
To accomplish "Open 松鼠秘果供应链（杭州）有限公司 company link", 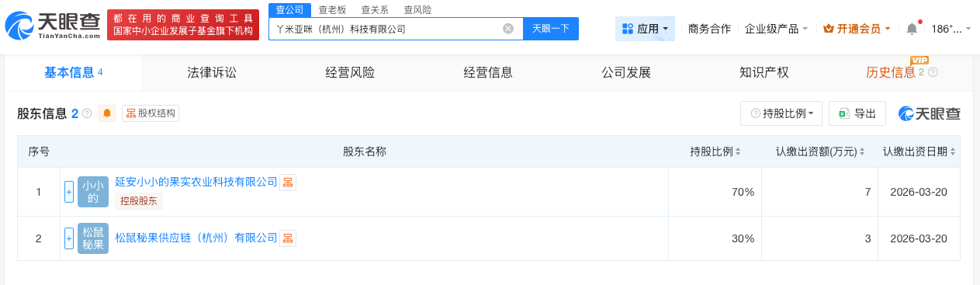I will point(196,238).
